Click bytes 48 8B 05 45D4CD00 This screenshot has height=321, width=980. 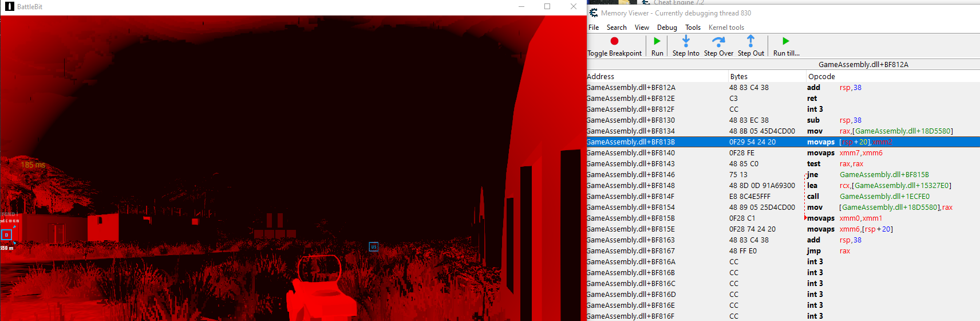tap(762, 131)
